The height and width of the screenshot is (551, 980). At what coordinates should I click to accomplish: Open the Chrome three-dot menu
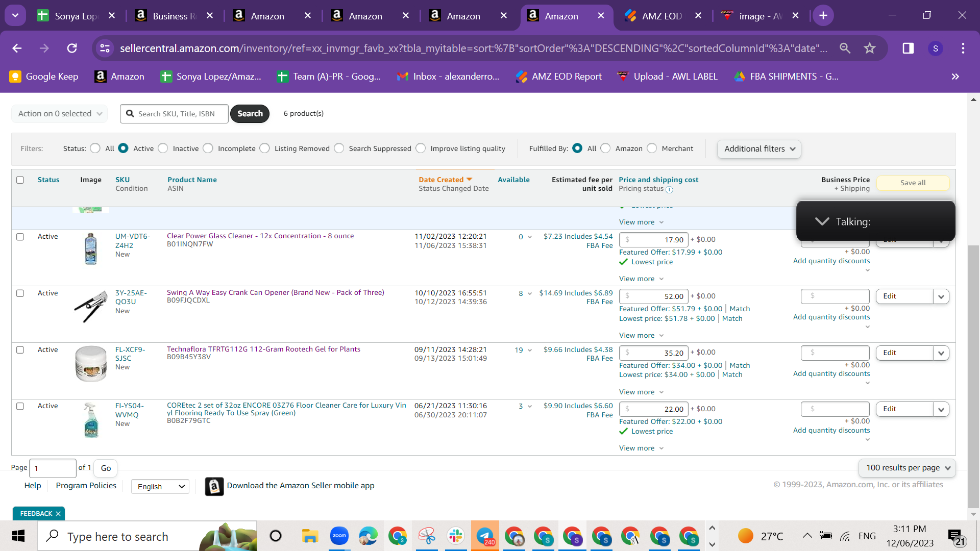click(x=963, y=48)
